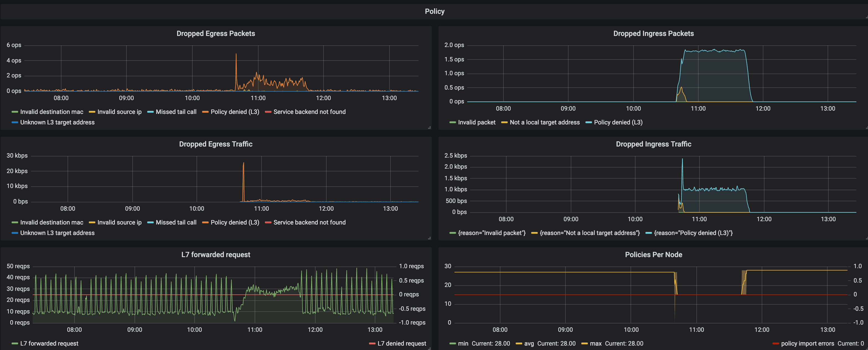The width and height of the screenshot is (868, 350).
Task: Click the blue Unknown L3 target address legend swatch in Dropped Egress Traffic
Action: coord(15,233)
